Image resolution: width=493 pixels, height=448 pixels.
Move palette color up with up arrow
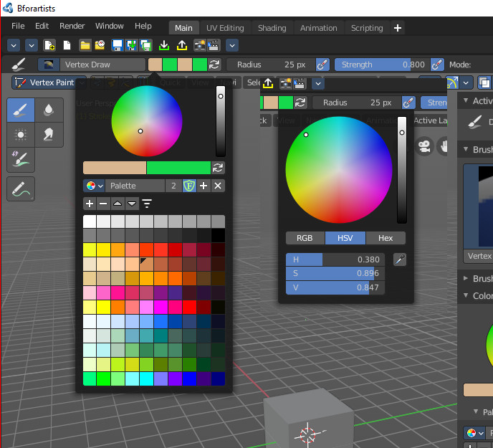(x=118, y=204)
